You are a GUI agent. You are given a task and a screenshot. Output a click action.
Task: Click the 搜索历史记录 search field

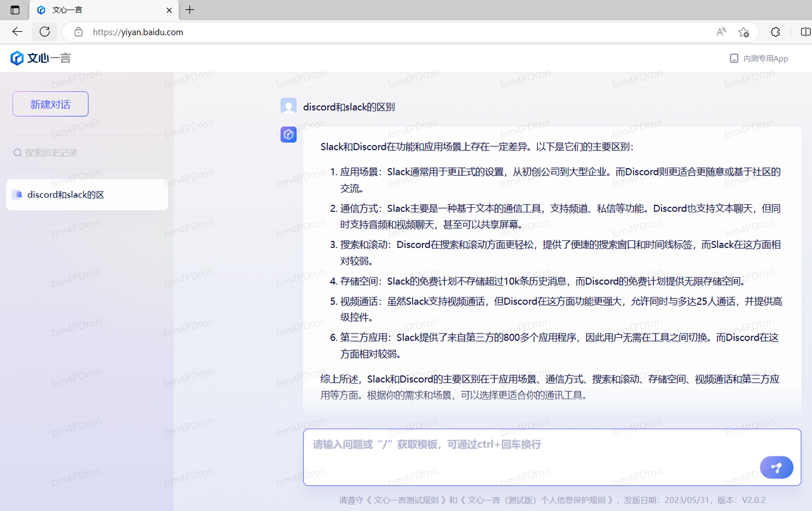point(87,153)
